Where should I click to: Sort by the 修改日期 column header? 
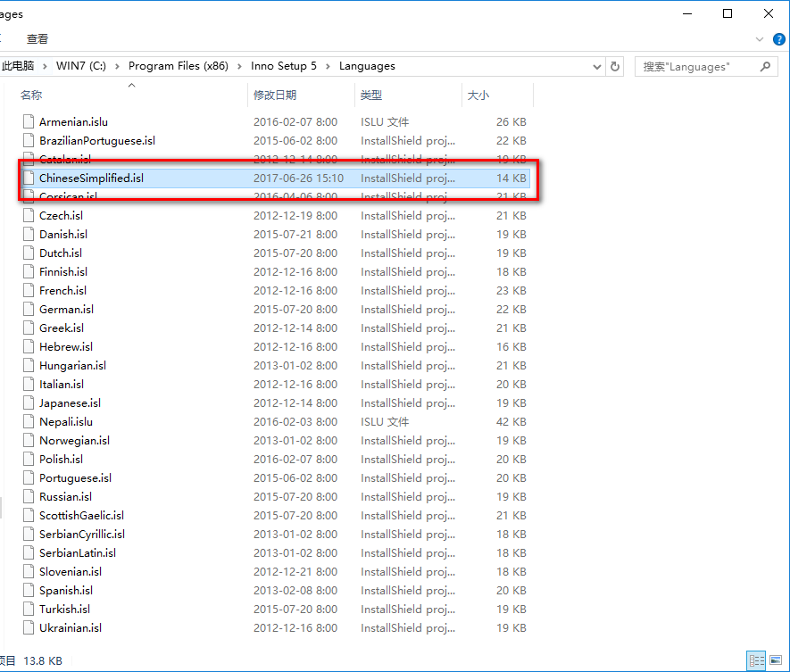[275, 95]
